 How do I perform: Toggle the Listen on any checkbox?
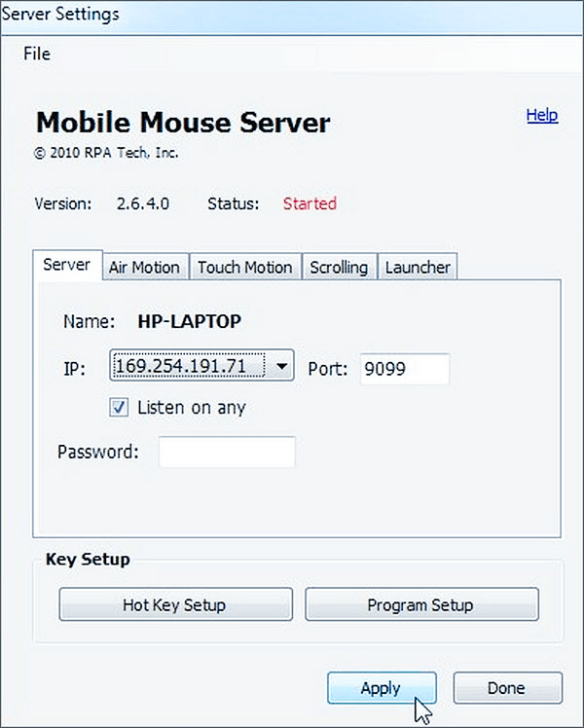coord(119,408)
